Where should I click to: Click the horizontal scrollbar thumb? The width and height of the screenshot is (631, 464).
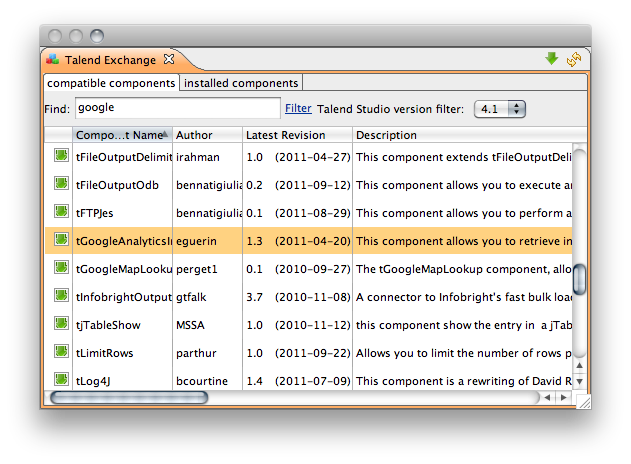(129, 397)
